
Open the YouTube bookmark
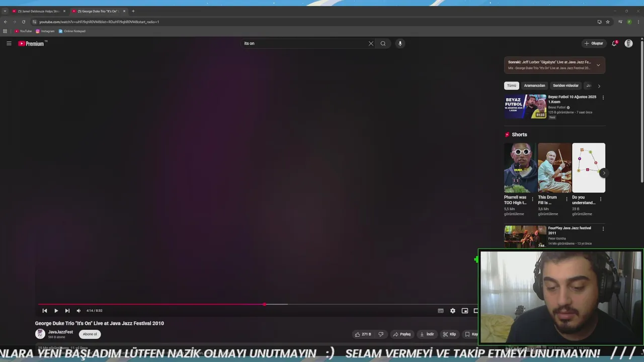24,31
